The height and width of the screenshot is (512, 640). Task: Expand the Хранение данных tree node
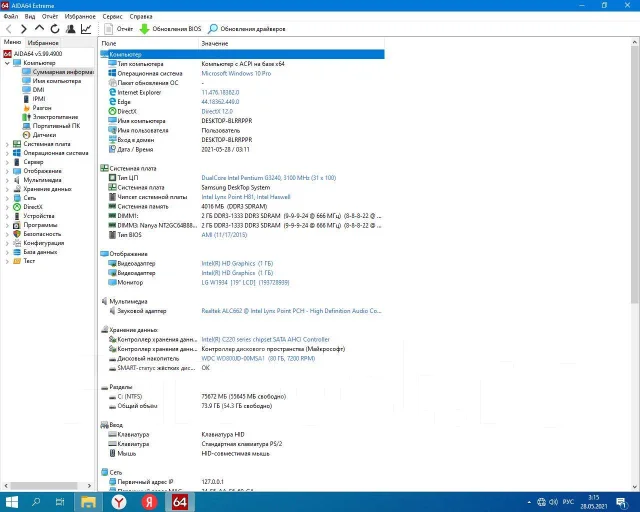(7, 189)
